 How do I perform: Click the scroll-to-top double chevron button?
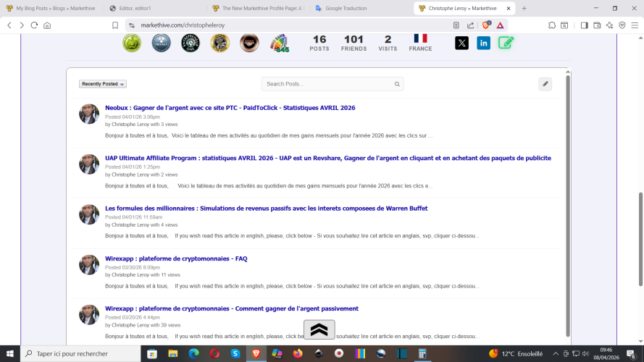click(319, 329)
